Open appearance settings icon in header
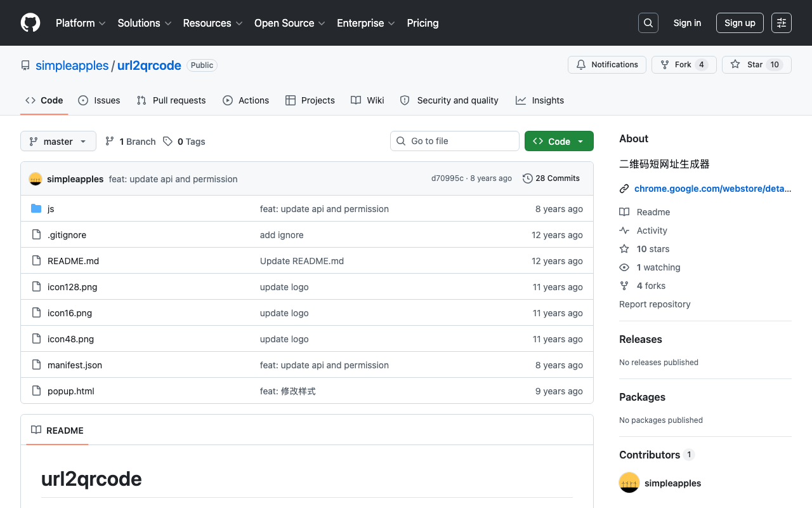 [782, 23]
